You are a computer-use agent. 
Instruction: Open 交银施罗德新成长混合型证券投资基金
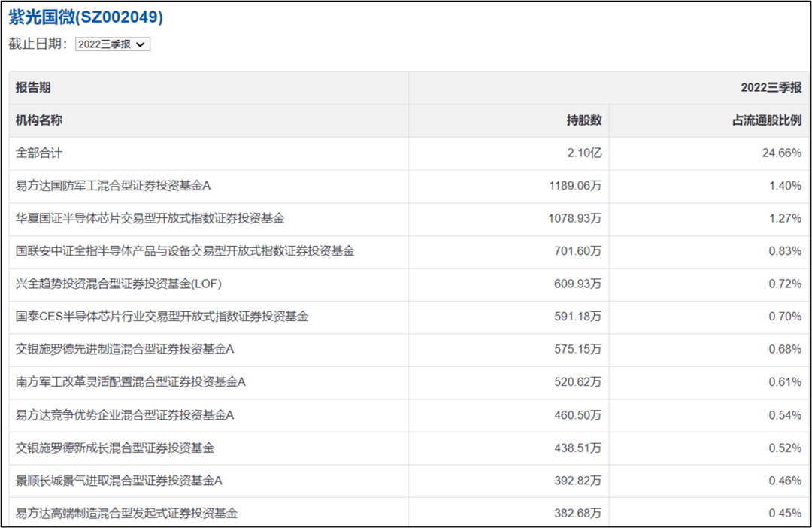[x=115, y=448]
